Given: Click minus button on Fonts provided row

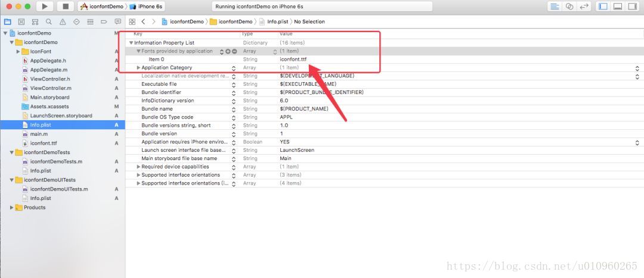Looking at the screenshot, I should [234, 51].
